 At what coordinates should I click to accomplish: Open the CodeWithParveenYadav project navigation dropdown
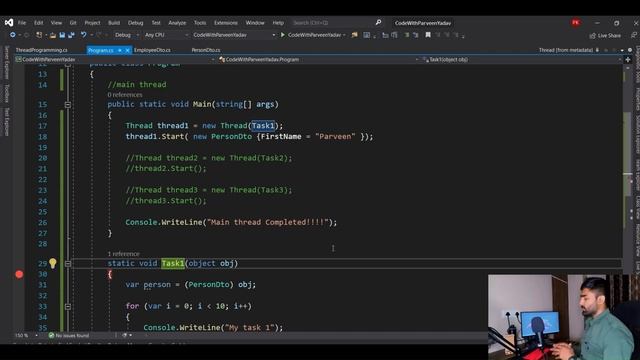click(x=115, y=60)
